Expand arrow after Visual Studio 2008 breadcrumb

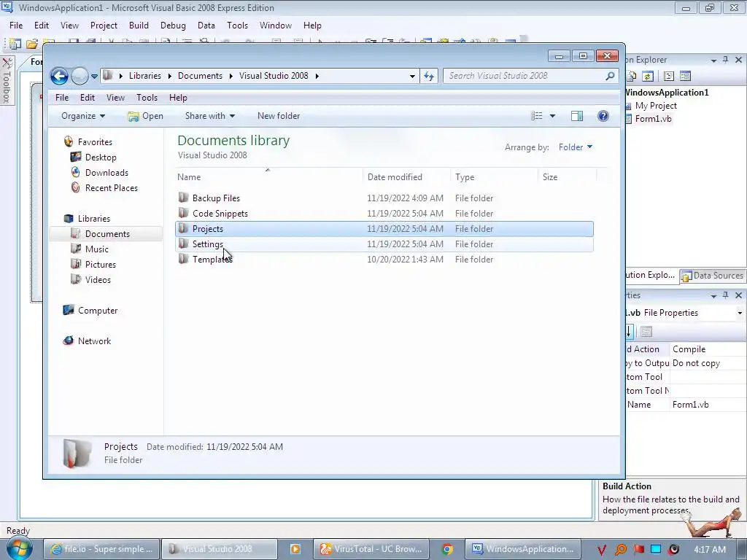(x=317, y=76)
